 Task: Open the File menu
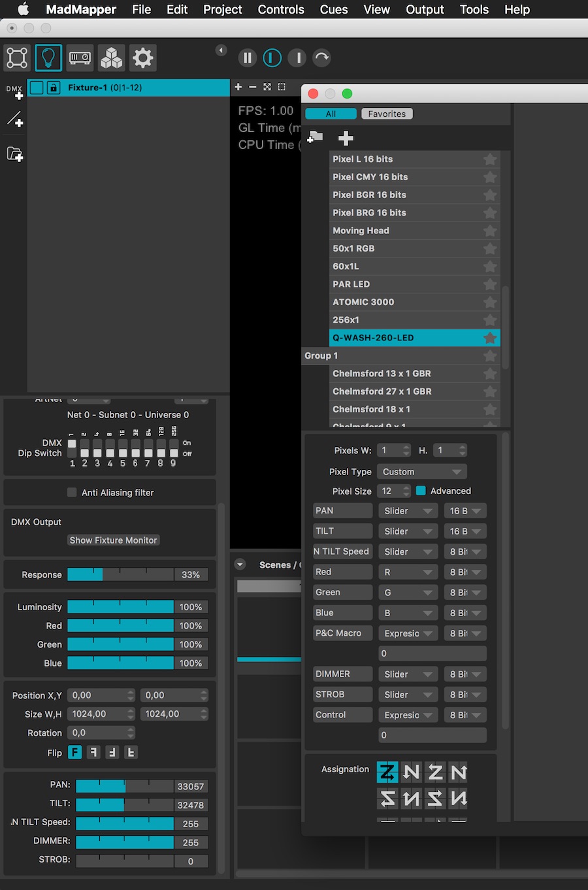(141, 9)
